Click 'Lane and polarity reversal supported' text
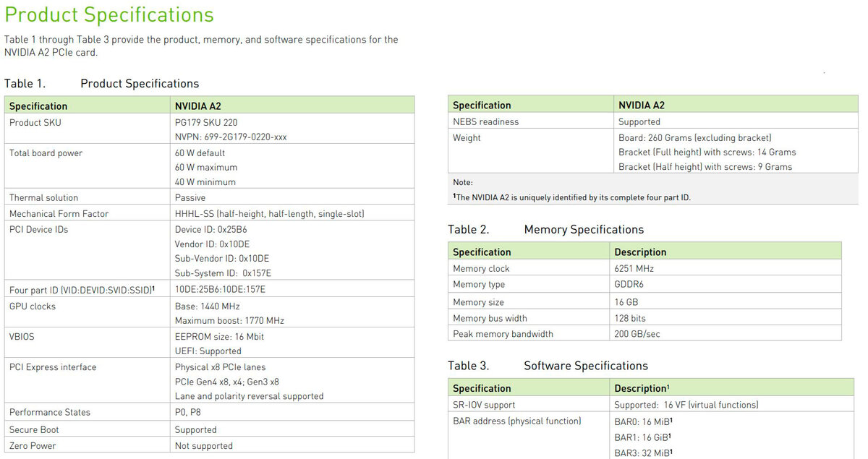The width and height of the screenshot is (868, 459). 250,396
